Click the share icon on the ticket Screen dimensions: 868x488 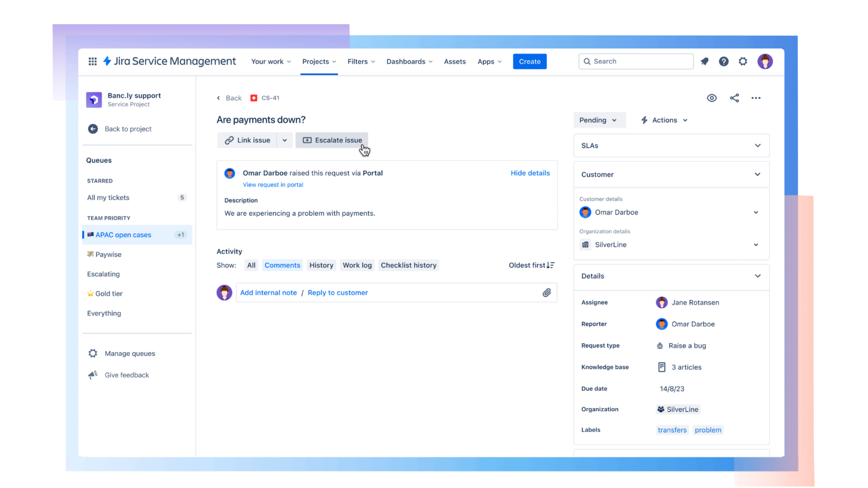tap(734, 98)
